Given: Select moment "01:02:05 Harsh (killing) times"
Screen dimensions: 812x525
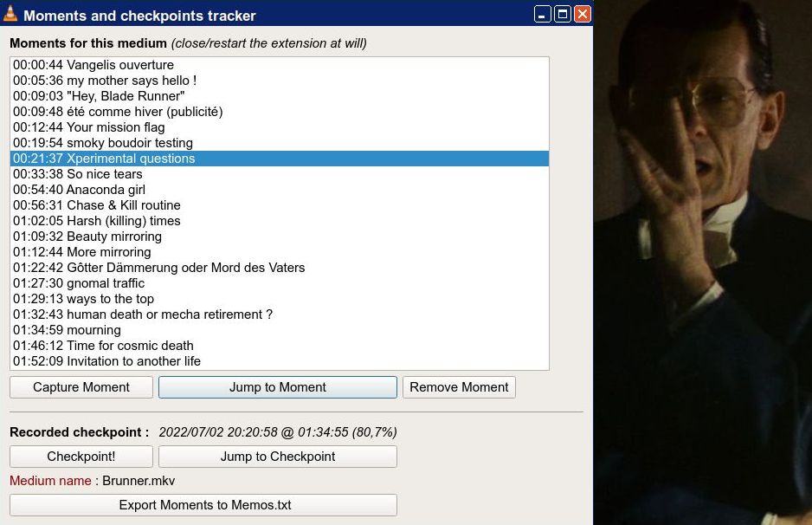Looking at the screenshot, I should tap(280, 221).
